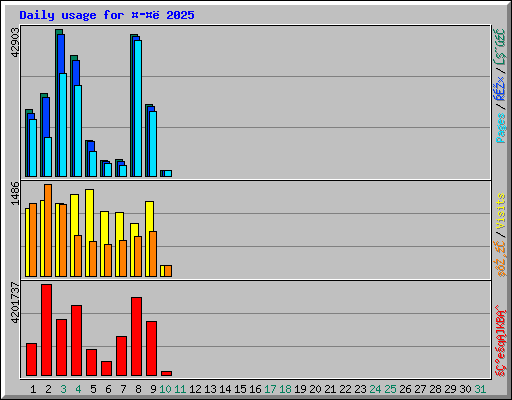Viewport: 512px width, 400px height.
Task: Click the orange bar for day 7
Action: [x=123, y=258]
